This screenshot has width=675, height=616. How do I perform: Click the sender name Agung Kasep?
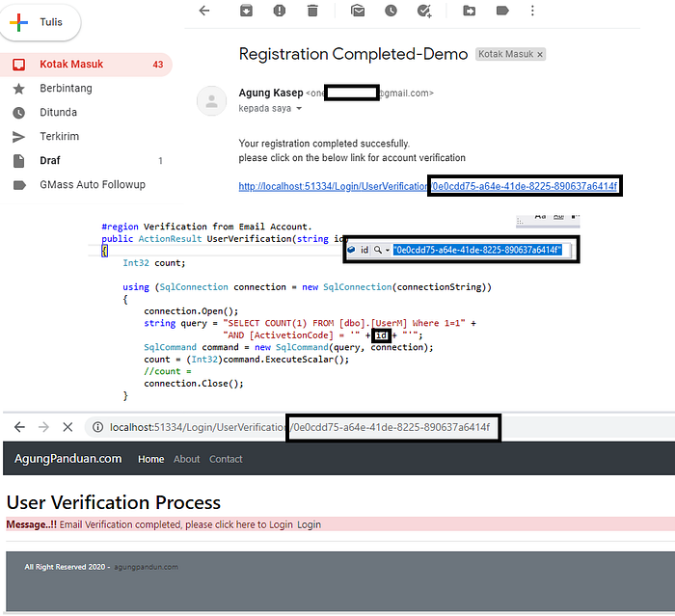point(271,93)
